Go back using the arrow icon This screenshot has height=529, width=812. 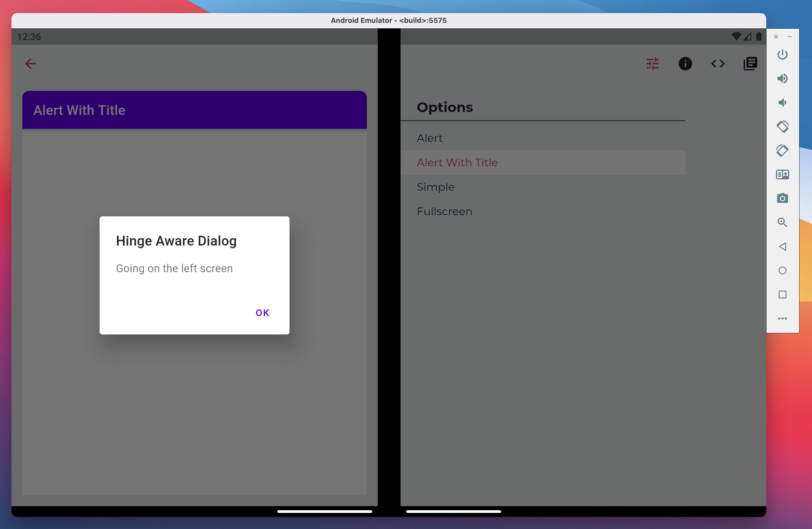[x=30, y=64]
